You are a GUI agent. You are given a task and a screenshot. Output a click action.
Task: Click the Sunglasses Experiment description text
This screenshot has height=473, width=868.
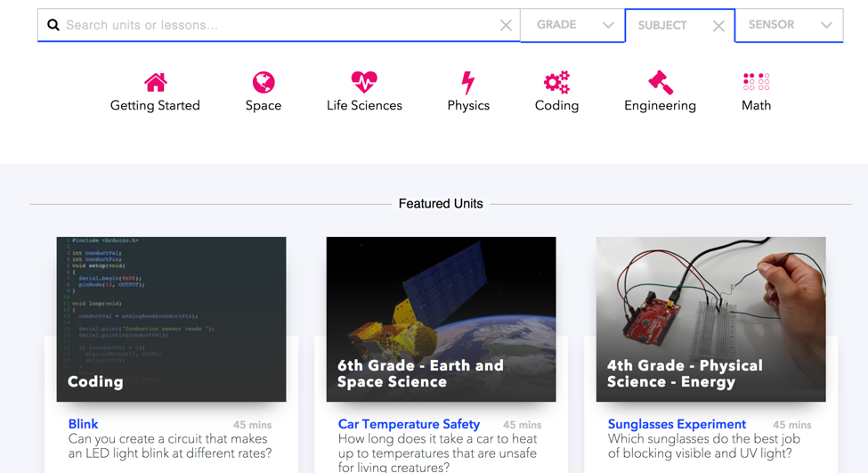[x=703, y=446]
